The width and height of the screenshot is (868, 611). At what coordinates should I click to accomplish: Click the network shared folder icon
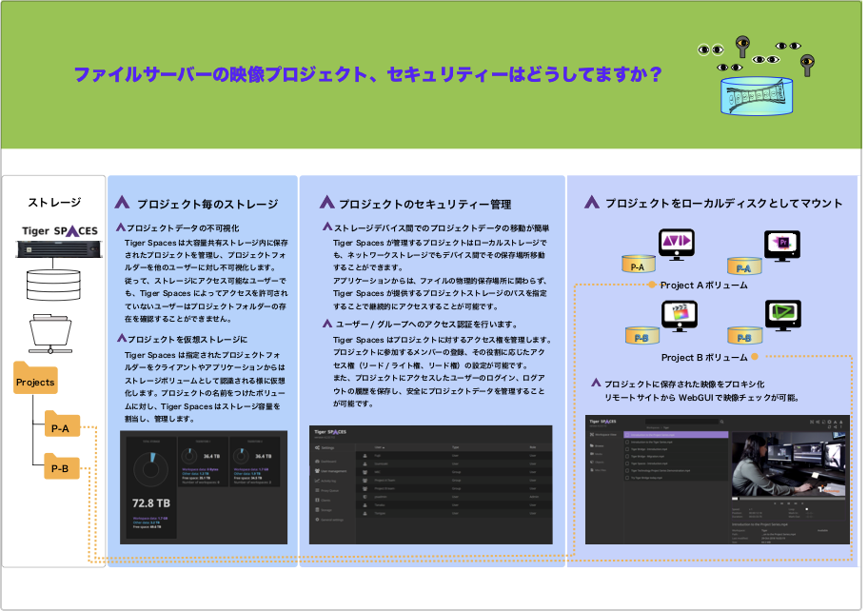(x=50, y=334)
